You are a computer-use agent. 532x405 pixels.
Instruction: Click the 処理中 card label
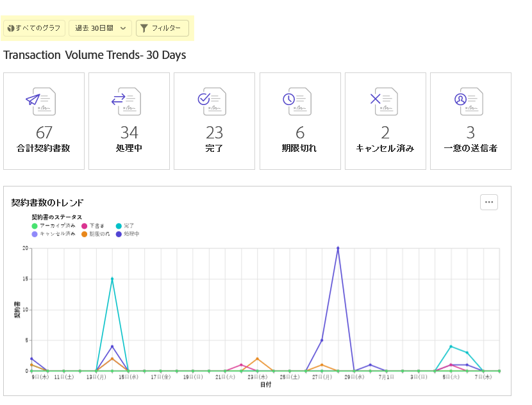point(129,148)
